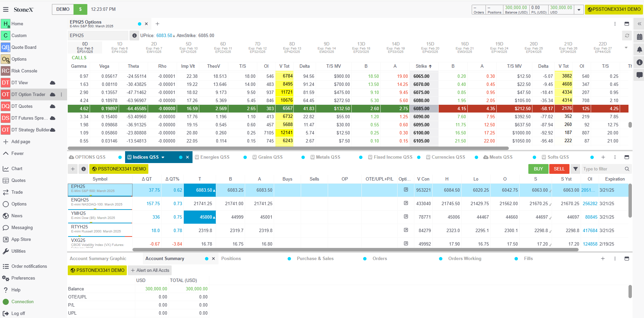The image size is (644, 318).
Task: Open chat bubble in right sidebar
Action: click(639, 75)
